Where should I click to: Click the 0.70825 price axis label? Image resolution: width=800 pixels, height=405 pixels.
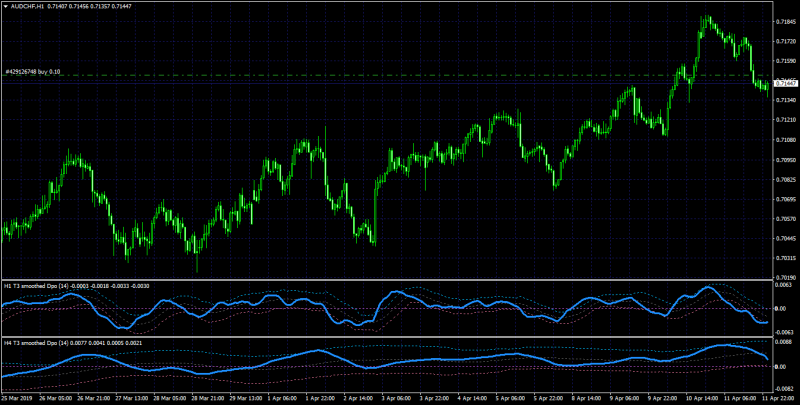tap(786, 180)
